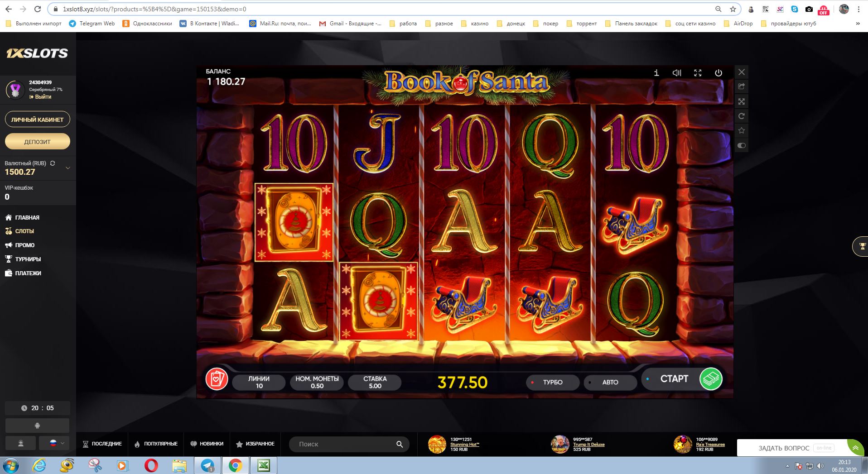Click the magnifier icon in the search box
This screenshot has height=474, width=868.
400,445
